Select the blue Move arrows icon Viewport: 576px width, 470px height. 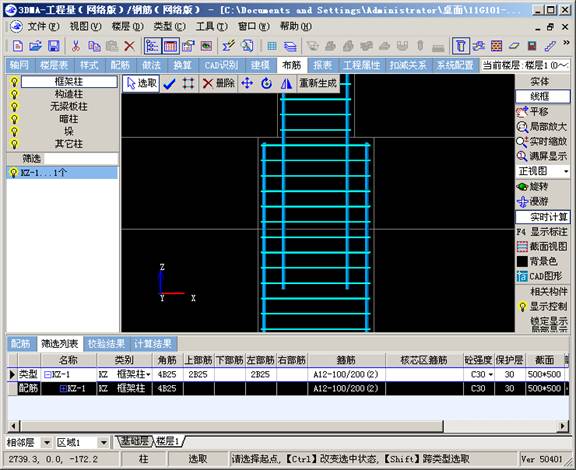247,83
